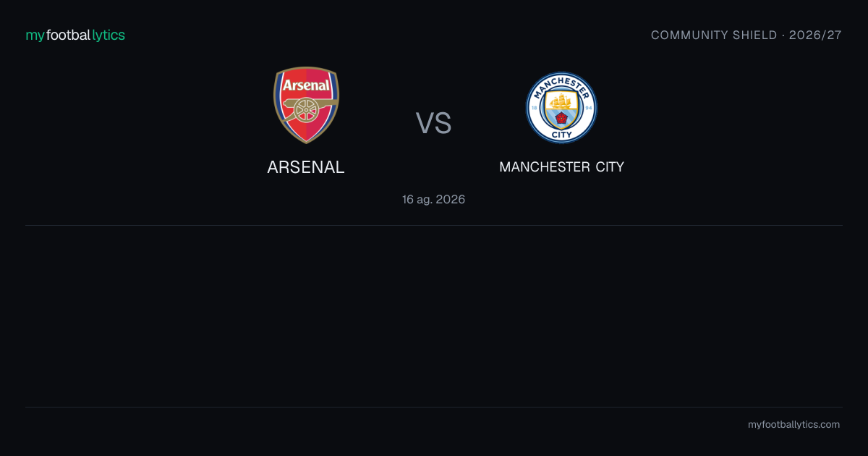Click the 'Arsenal' wordmark inside the crest
This screenshot has height=456, width=868.
(x=306, y=85)
